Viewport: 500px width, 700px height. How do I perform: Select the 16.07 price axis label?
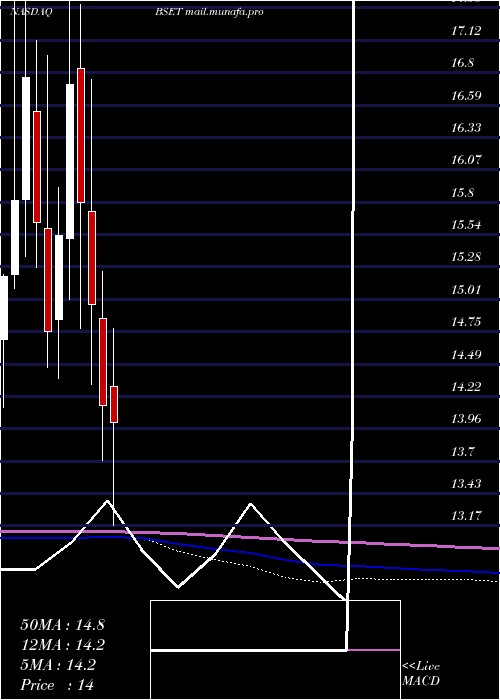click(467, 160)
